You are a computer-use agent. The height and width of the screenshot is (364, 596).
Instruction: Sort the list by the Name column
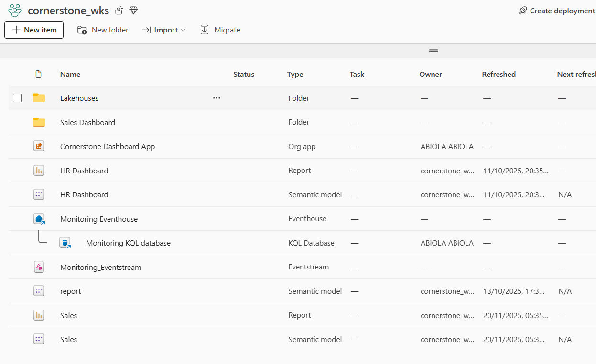click(70, 75)
